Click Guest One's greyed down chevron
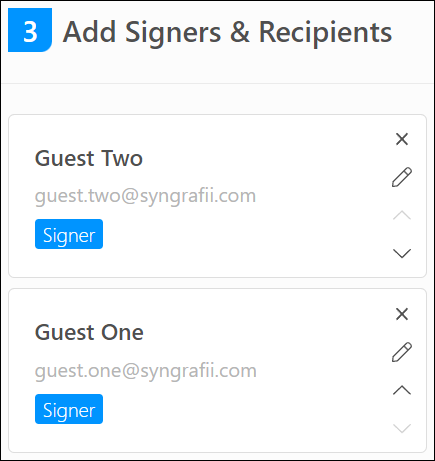The height and width of the screenshot is (461, 435). (x=402, y=428)
